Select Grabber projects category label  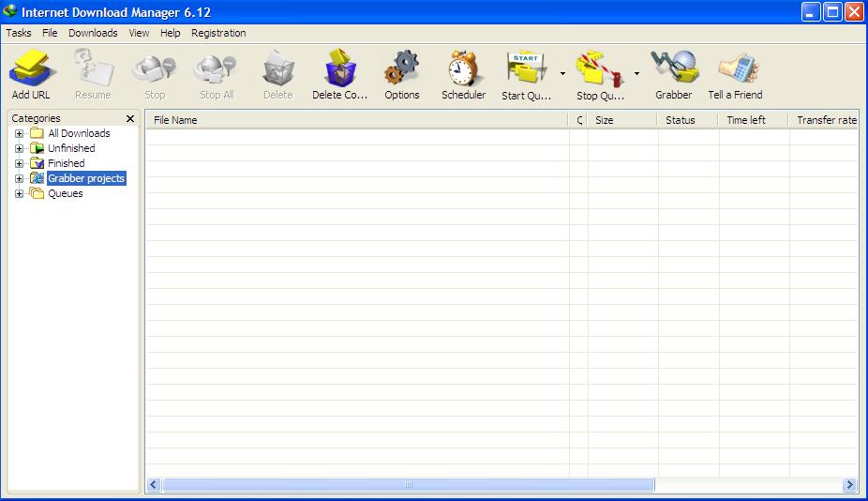coord(86,178)
